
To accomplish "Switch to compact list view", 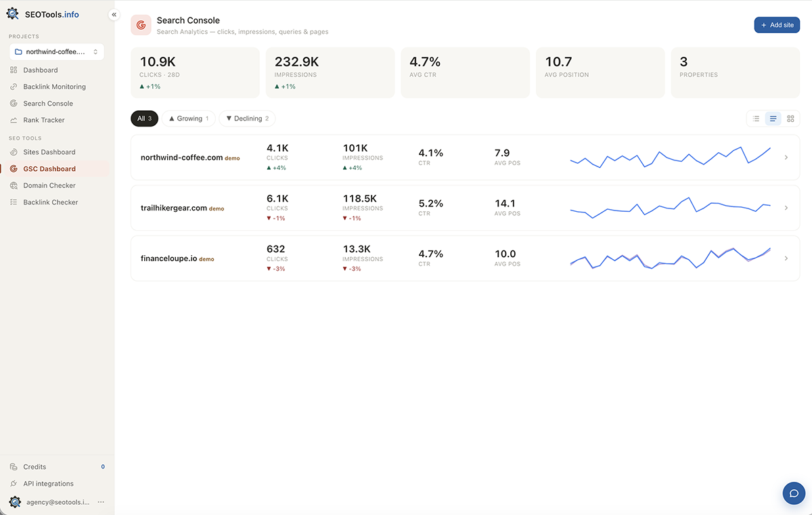I will coord(756,118).
